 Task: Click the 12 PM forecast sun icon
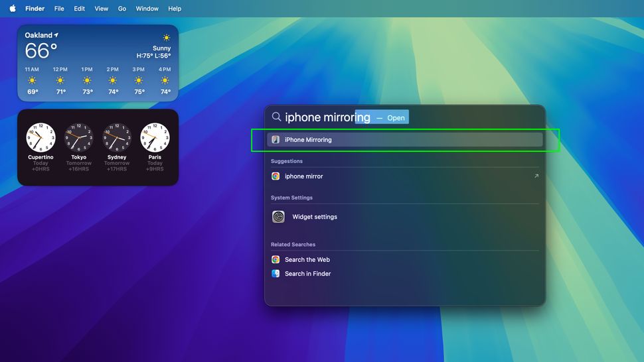[60, 80]
